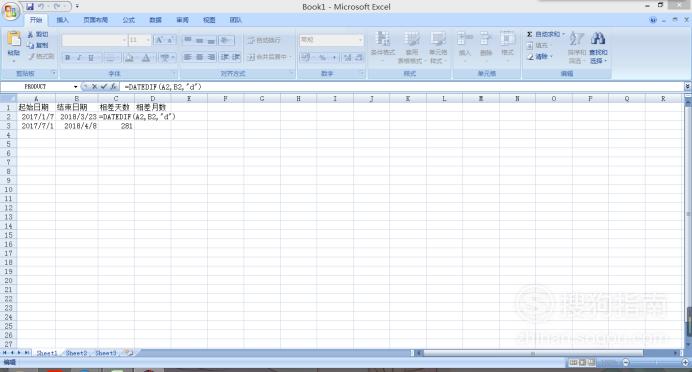Viewport: 692px width, 372px height.
Task: Open 排序和筛选 (Sort and Filter) menu
Action: 577,47
